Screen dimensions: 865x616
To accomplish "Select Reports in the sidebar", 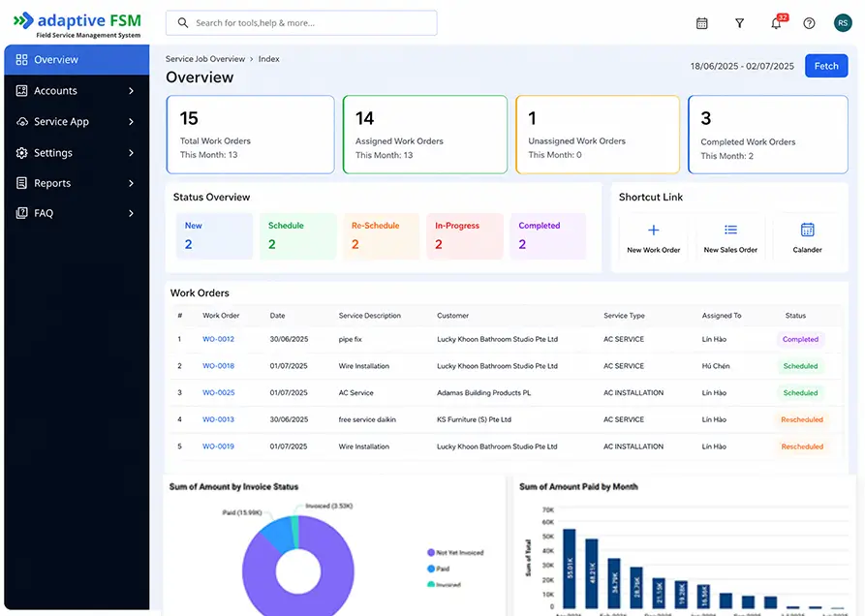I will (x=77, y=183).
